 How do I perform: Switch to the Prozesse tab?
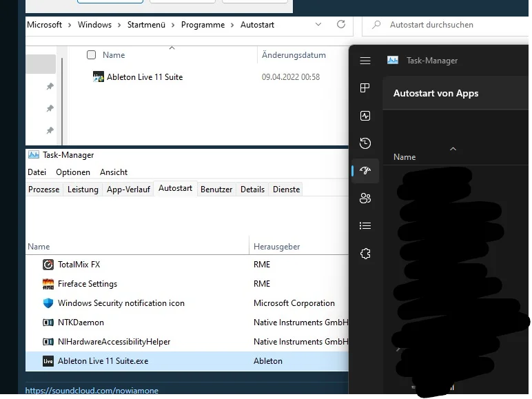click(44, 190)
